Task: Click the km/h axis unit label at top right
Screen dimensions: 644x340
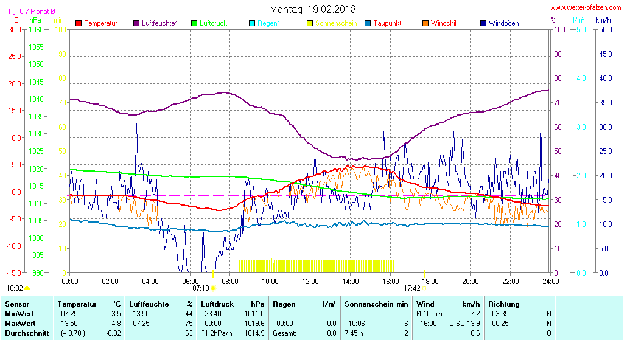Action: 603,20
